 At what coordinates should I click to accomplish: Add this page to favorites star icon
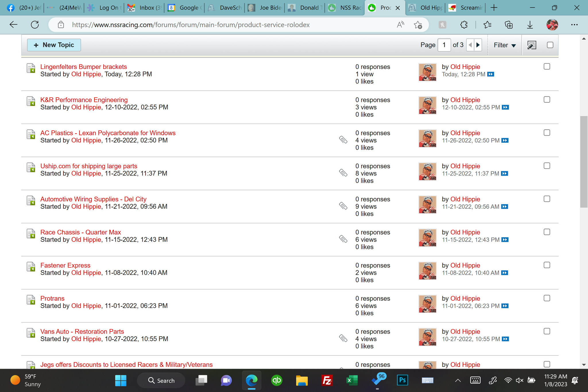[418, 25]
